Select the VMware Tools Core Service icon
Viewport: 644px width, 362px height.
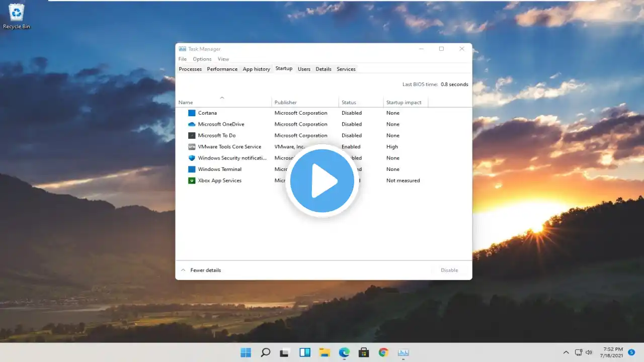(x=192, y=147)
